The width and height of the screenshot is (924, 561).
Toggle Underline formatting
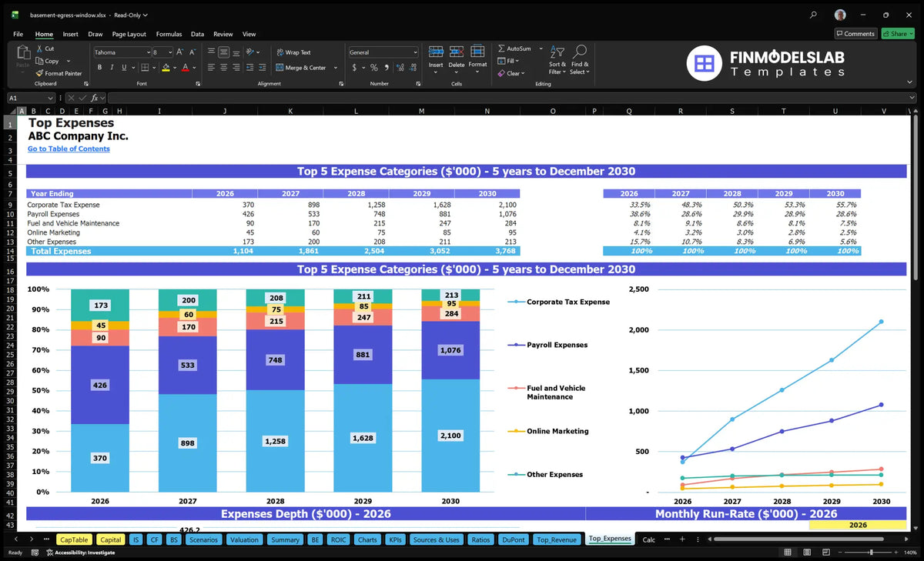(x=124, y=68)
